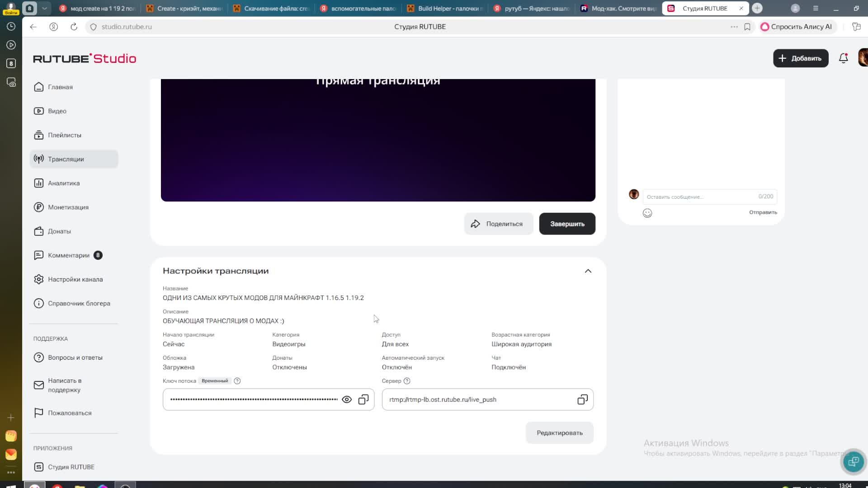The height and width of the screenshot is (488, 868).
Task: Open the notifications bell
Action: (843, 58)
